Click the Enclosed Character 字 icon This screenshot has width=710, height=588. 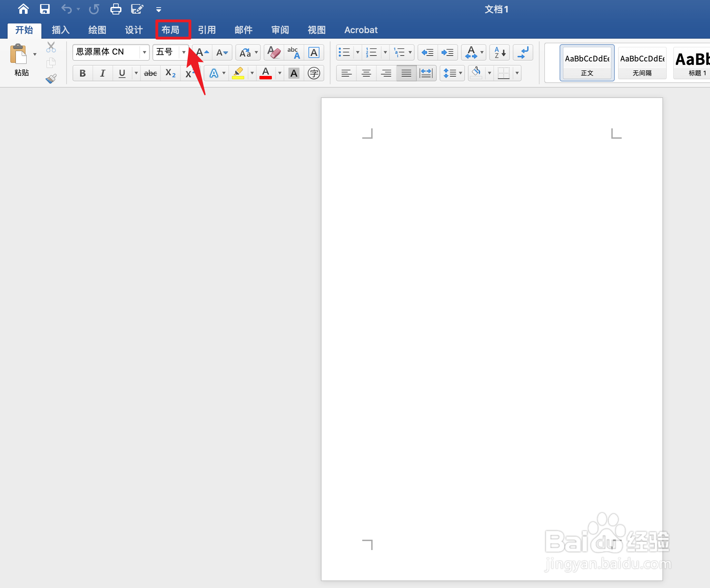tap(314, 73)
